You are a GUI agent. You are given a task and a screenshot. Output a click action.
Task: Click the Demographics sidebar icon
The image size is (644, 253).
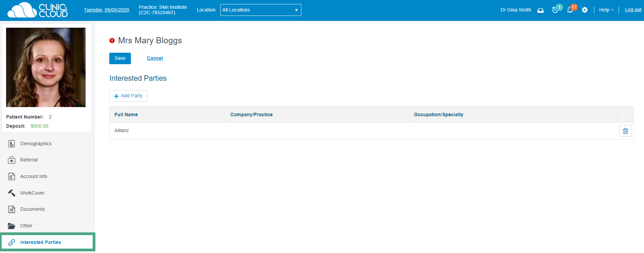(x=11, y=144)
